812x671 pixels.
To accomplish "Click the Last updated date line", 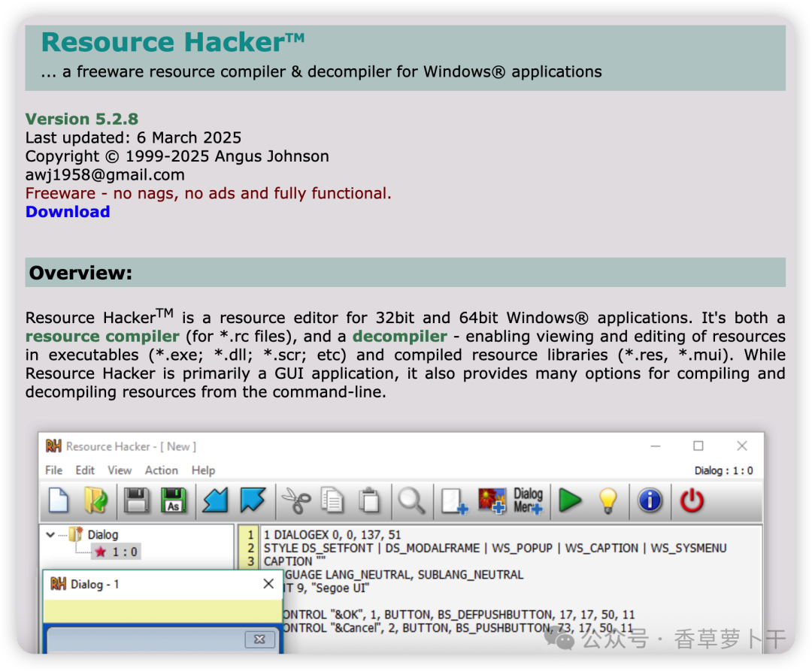I will 133,138.
